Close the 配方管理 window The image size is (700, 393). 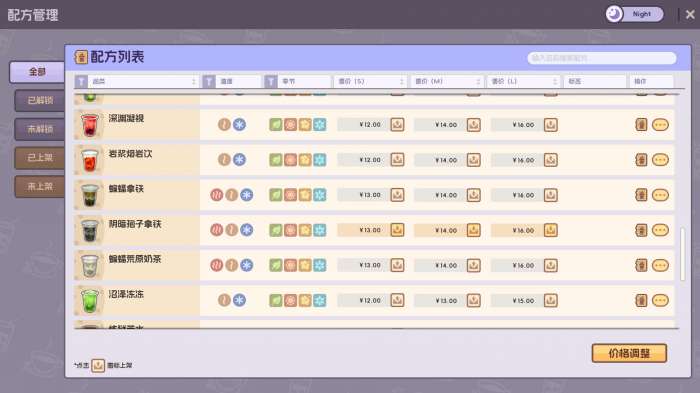(x=690, y=15)
